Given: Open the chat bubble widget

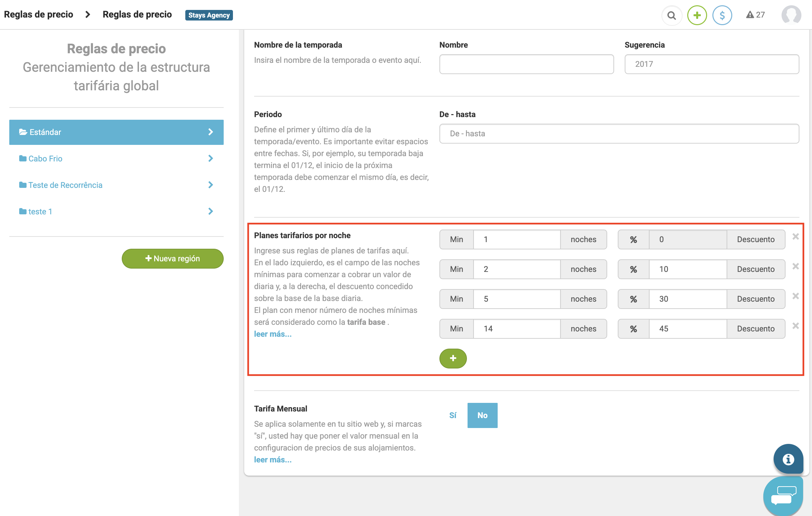Looking at the screenshot, I should 783,495.
